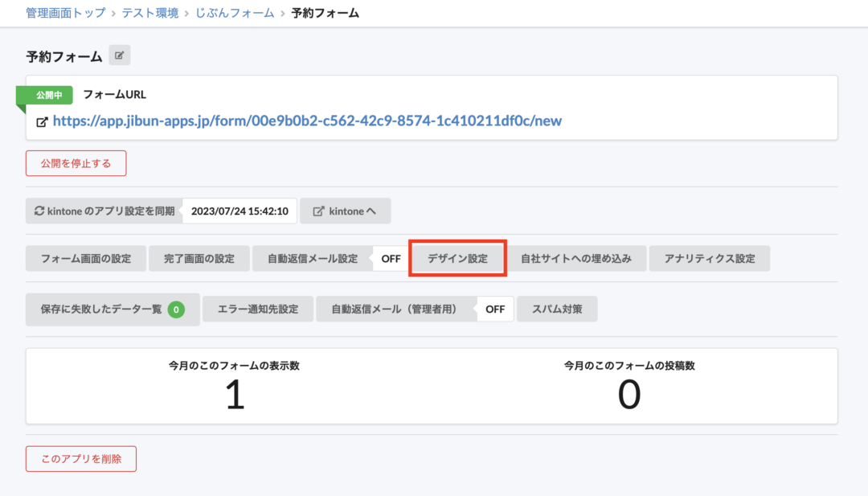Click 公開を停止する to stop publishing
The image size is (868, 496).
coord(76,162)
